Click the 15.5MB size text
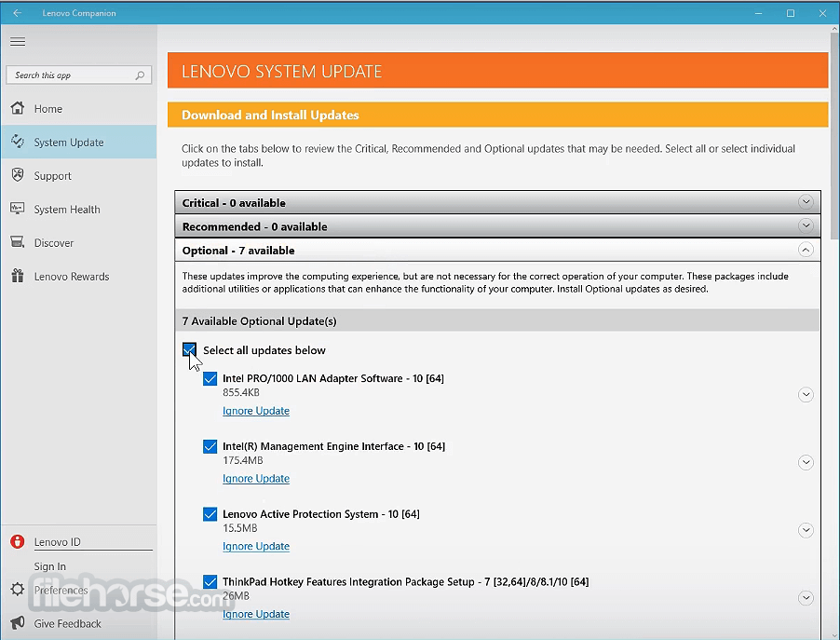840x640 pixels. [x=240, y=528]
